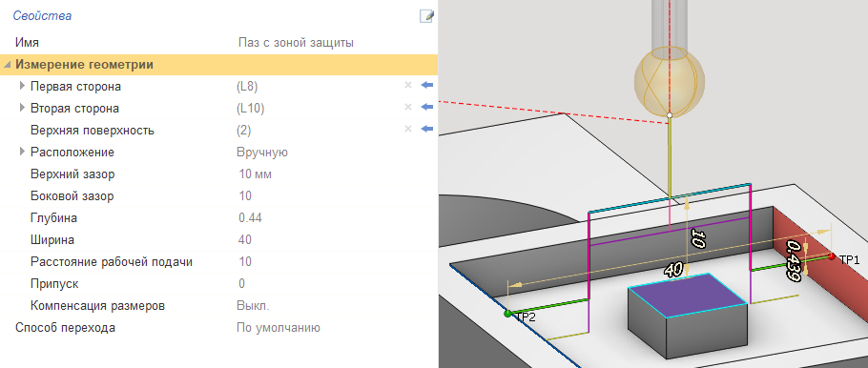Click the Глубина row label
This screenshot has height=368, width=868.
53,218
